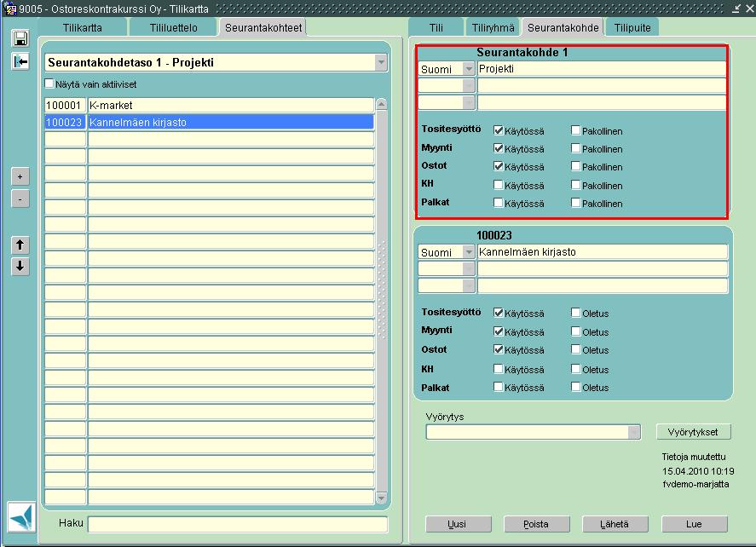Viewport: 756px width, 547px height.
Task: Switch to the Tililuettelo tab
Action: (x=174, y=27)
